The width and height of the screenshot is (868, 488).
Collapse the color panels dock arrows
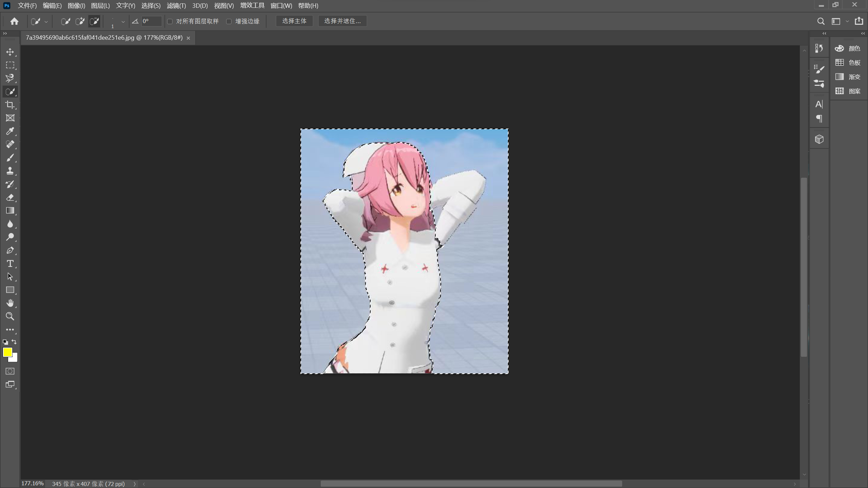pos(863,33)
